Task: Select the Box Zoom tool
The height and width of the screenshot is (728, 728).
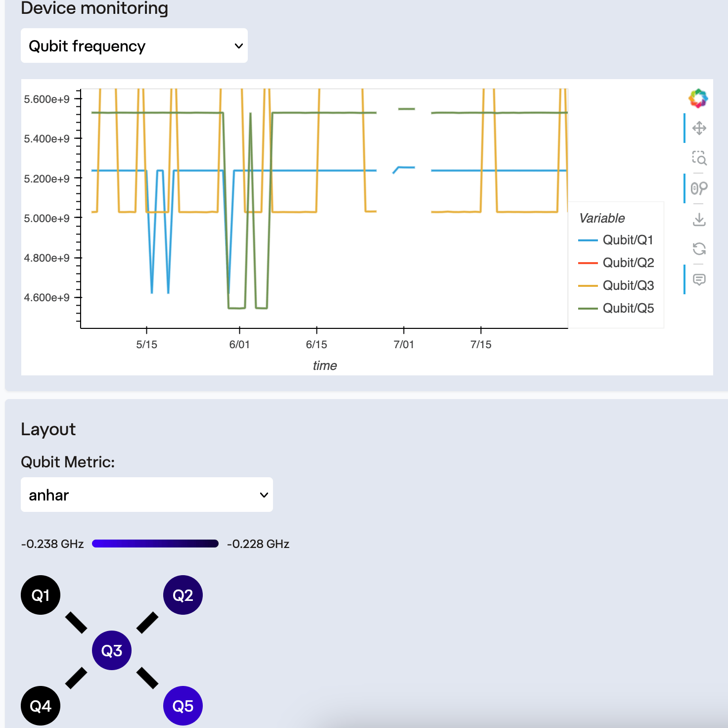Action: pyautogui.click(x=699, y=158)
